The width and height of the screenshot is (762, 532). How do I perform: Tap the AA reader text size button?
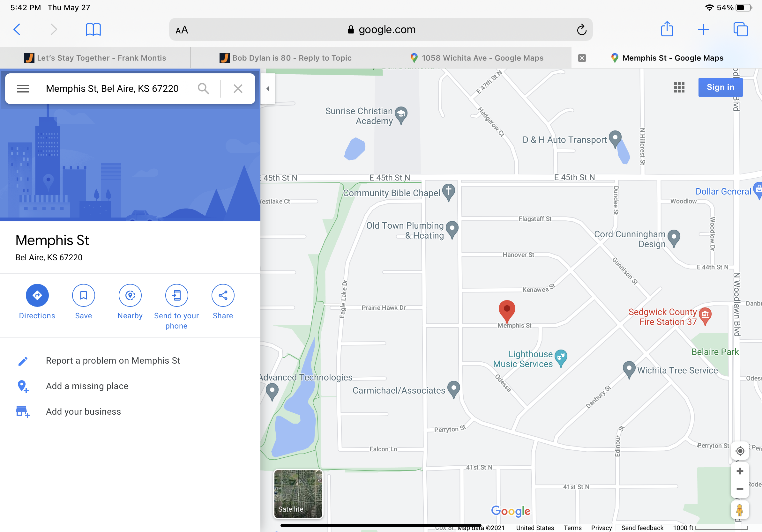click(182, 30)
